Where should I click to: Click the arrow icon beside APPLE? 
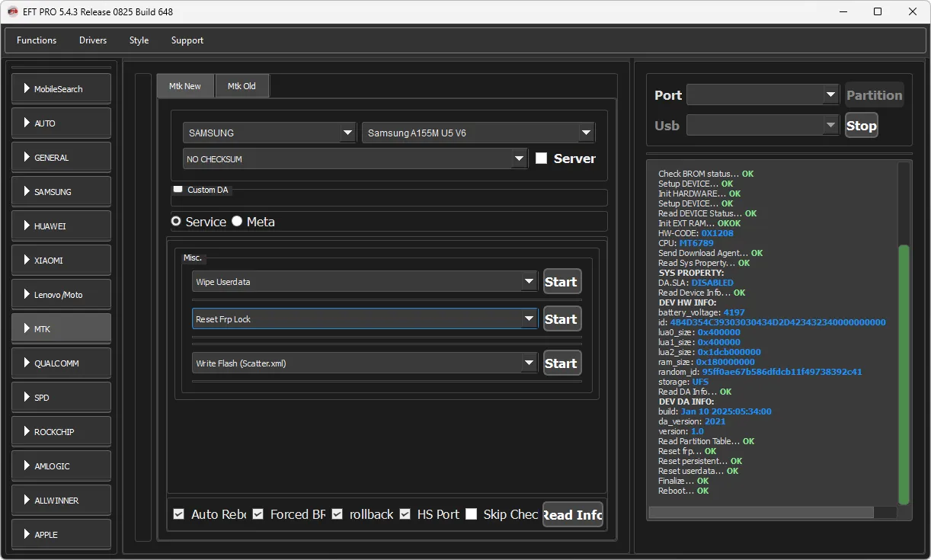[27, 535]
